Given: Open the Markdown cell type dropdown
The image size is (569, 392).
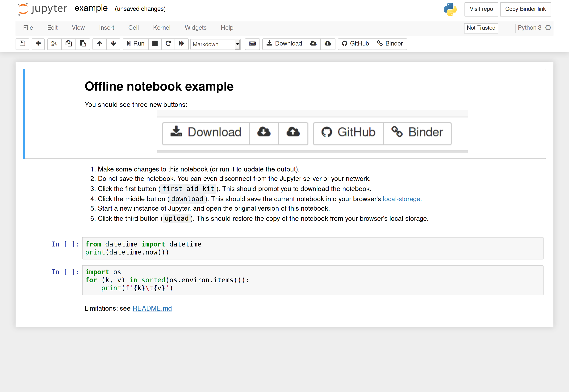Looking at the screenshot, I should click(x=215, y=44).
